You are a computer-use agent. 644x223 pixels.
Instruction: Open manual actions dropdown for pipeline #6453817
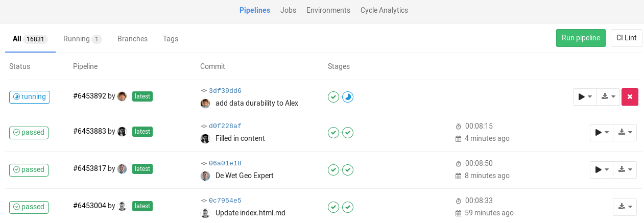[601, 170]
